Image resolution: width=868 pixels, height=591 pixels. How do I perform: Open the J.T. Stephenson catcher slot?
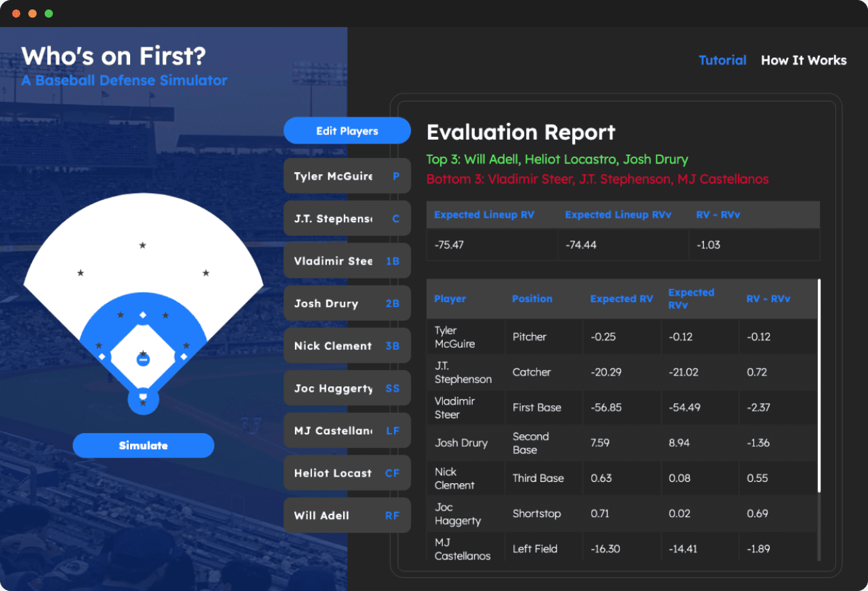point(347,218)
